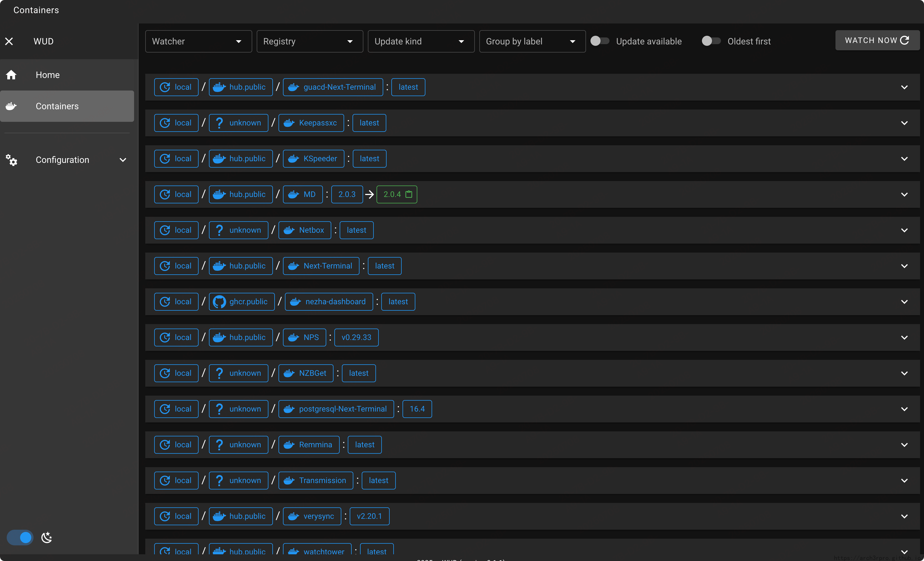Go to Home in sidebar

pos(48,75)
